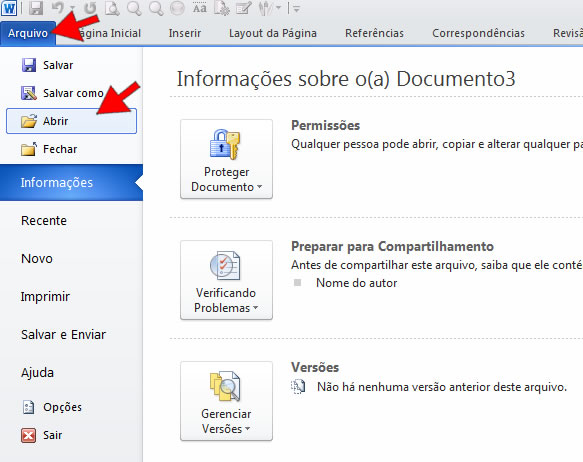583x462 pixels.
Task: Click the 'Não há nenhuma versão anterior' text
Action: [x=442, y=387]
